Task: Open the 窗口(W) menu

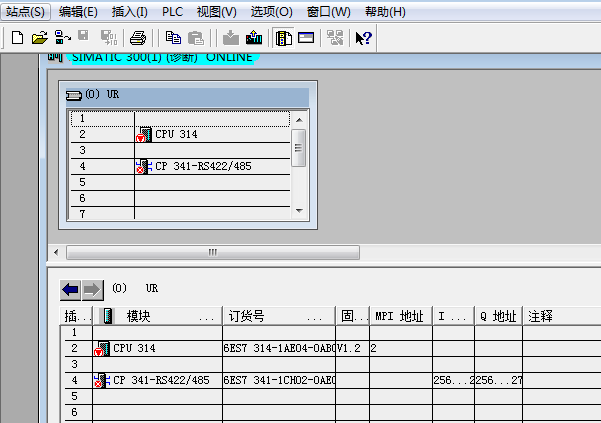Action: (328, 12)
